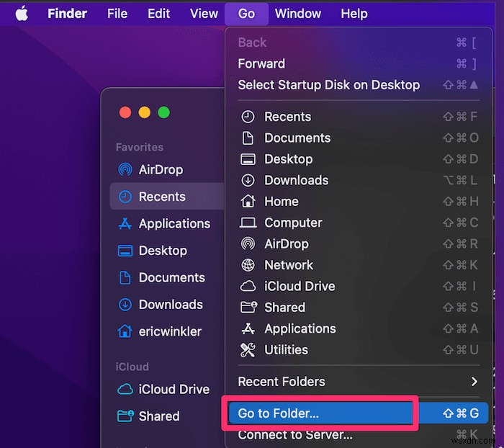Click Utilities text in Go menu
The height and width of the screenshot is (448, 504).
tap(286, 350)
